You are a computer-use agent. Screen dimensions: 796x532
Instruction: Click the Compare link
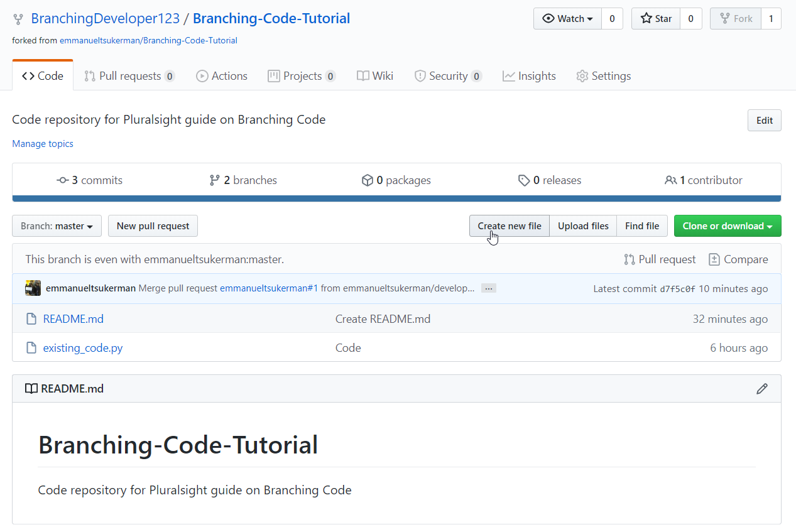(738, 259)
